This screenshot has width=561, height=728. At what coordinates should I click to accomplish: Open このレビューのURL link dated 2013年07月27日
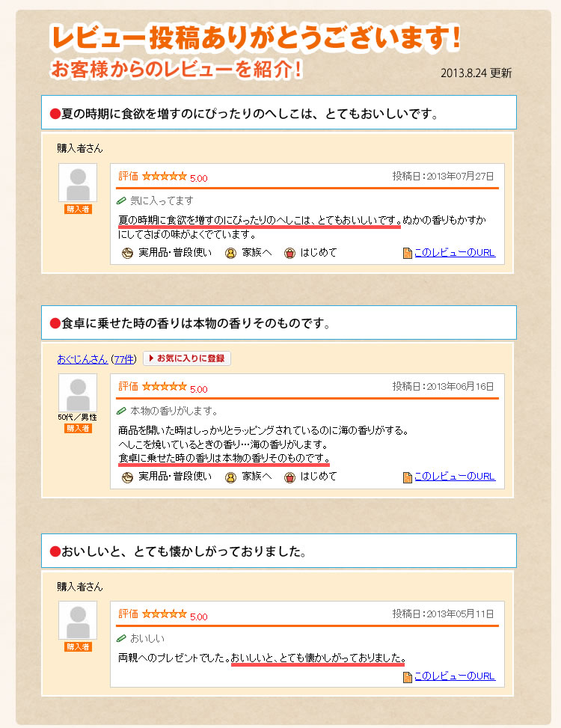455,253
